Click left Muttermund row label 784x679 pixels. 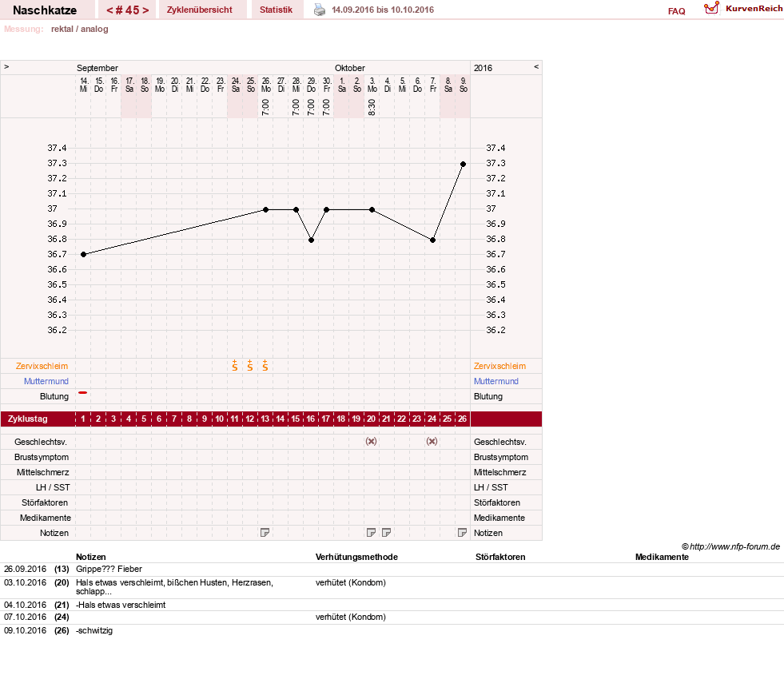(x=46, y=381)
